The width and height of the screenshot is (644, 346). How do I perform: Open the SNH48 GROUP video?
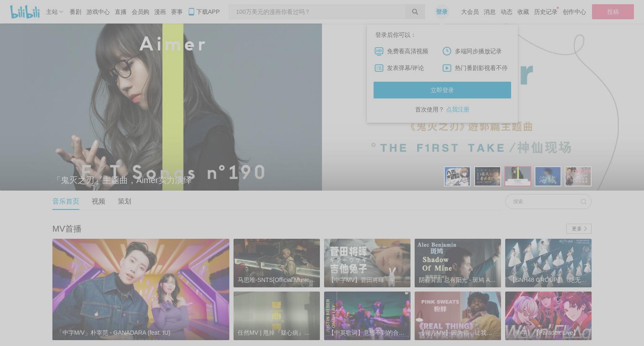[548, 263]
